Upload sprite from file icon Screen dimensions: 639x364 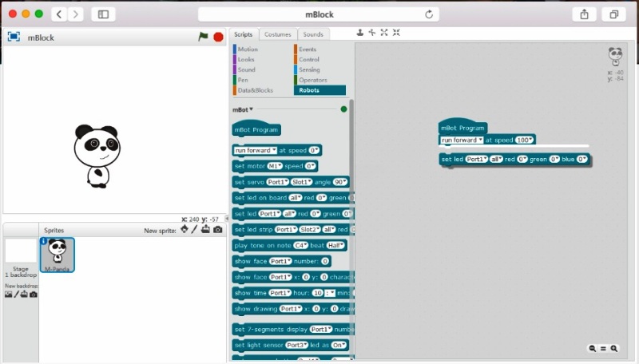(x=205, y=229)
